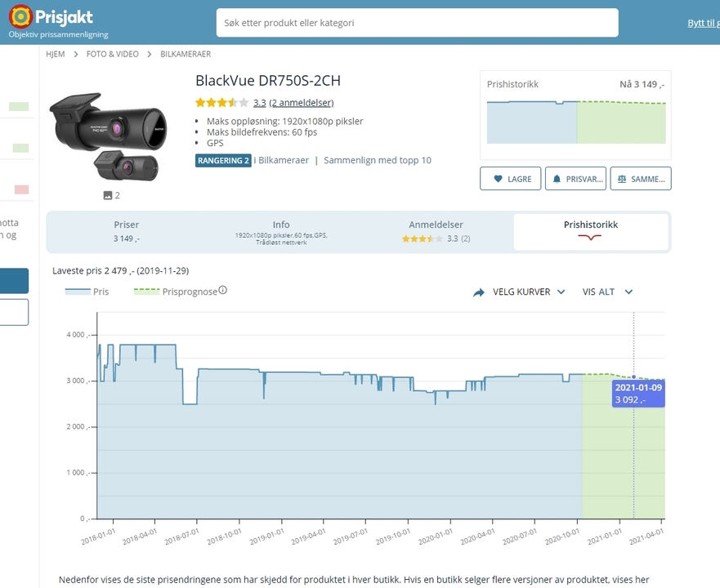Select the 'Nå 3 149 ,-' price text

642,84
